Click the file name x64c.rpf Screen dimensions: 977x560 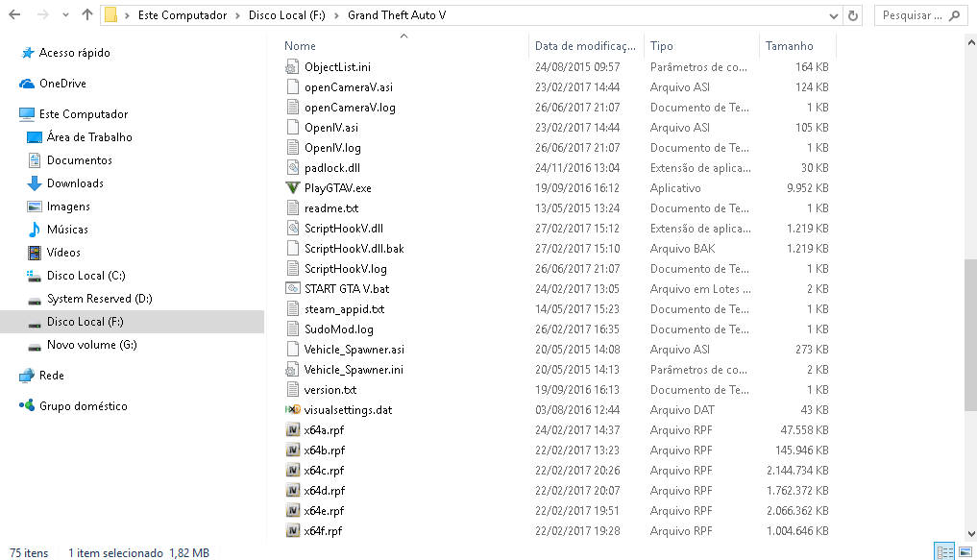(324, 471)
